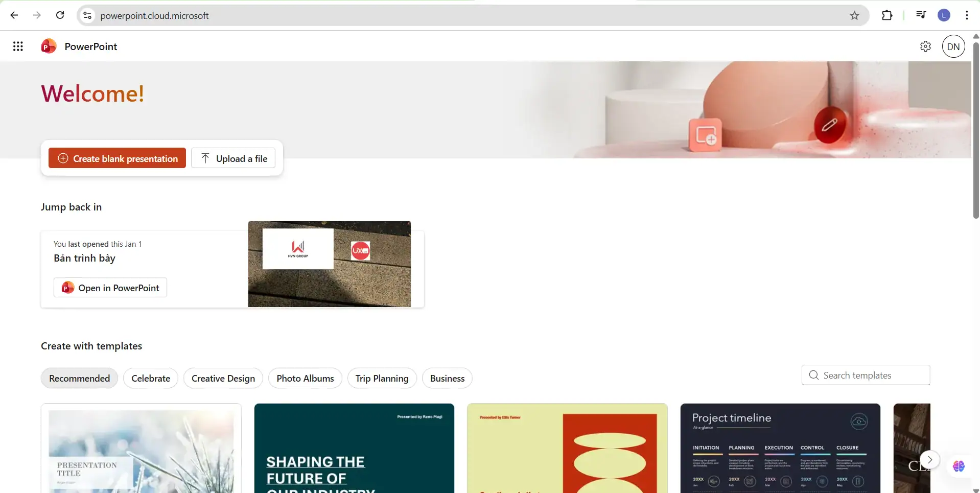
Task: Open in PowerPoint the recent file
Action: pyautogui.click(x=110, y=288)
